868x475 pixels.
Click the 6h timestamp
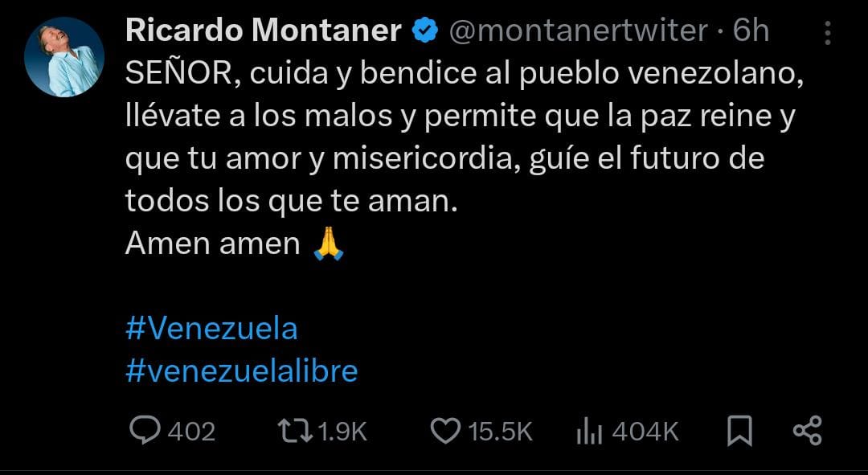pyautogui.click(x=751, y=31)
